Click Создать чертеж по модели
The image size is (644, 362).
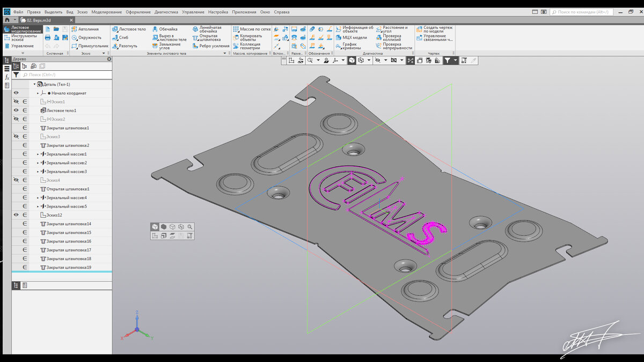434,29
